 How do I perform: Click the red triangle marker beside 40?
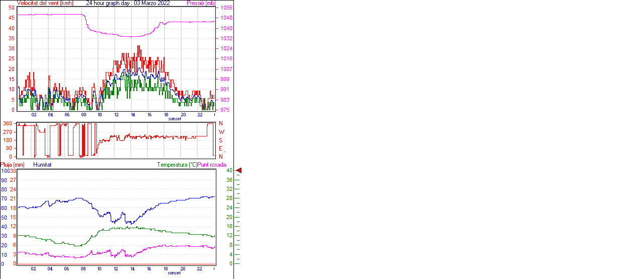pos(239,171)
